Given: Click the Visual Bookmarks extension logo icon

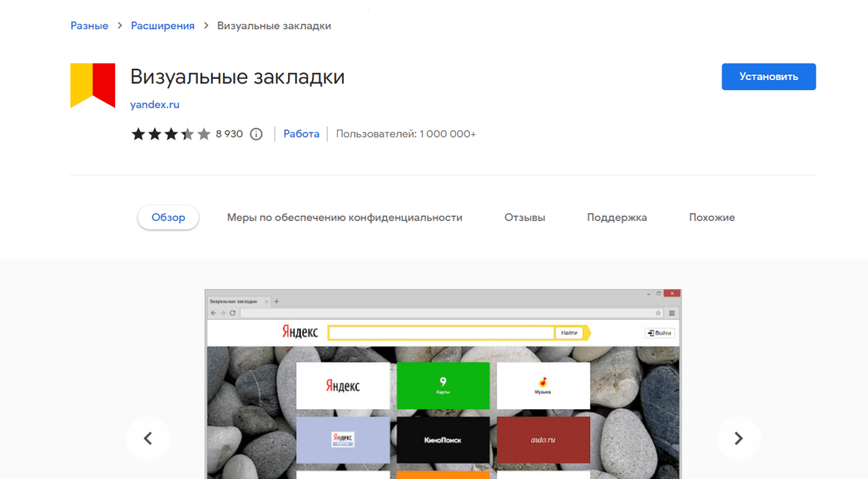Looking at the screenshot, I should (93, 85).
